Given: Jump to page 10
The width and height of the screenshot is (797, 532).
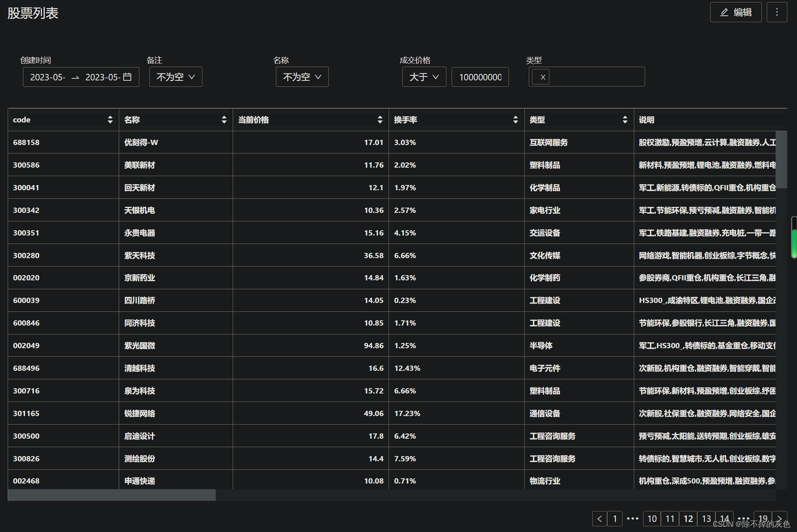Looking at the screenshot, I should (x=652, y=519).
